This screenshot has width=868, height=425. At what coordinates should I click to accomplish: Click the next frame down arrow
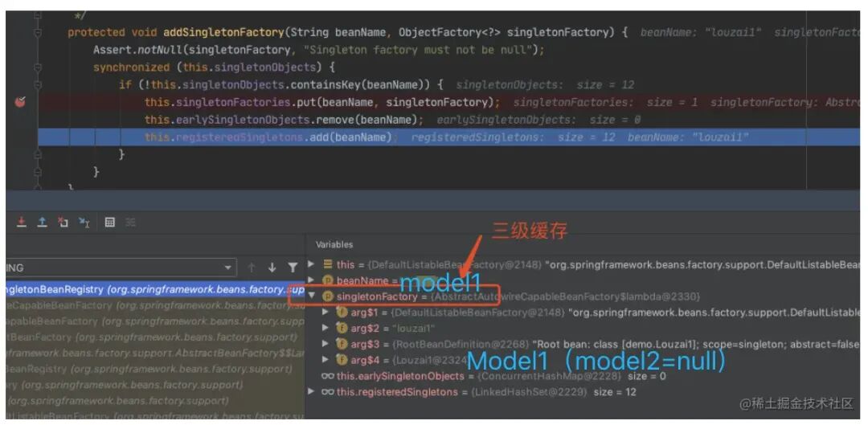[x=272, y=268]
